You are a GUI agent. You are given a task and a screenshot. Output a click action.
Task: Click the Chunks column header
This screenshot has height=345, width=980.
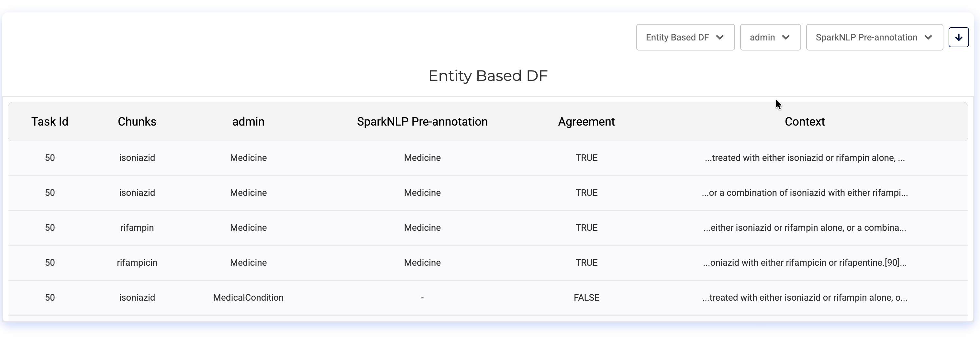tap(137, 122)
